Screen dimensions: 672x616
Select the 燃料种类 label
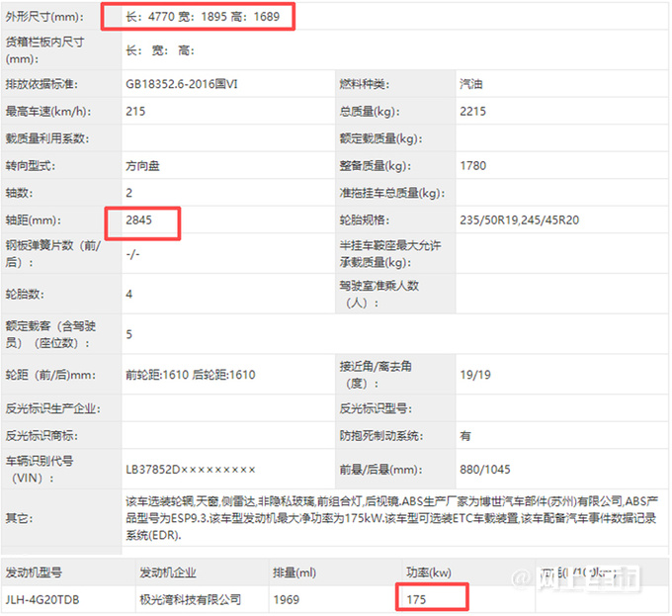(x=365, y=84)
